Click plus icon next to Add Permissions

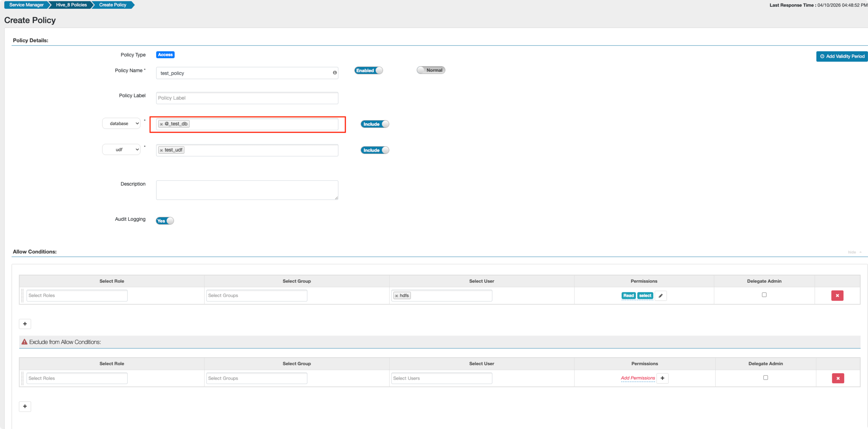tap(662, 378)
